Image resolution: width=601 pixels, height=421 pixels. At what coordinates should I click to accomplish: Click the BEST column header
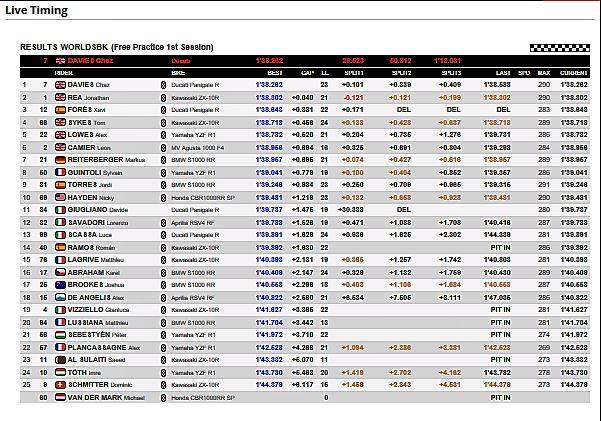click(275, 73)
